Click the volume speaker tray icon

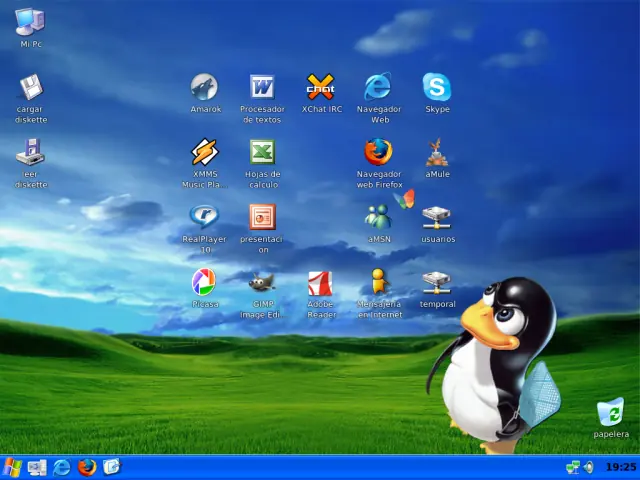click(x=589, y=467)
